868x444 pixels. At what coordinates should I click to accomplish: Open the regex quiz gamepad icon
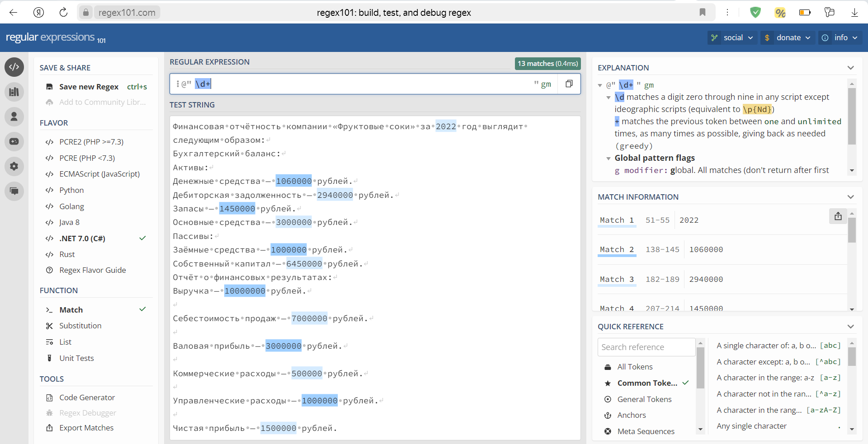14,141
